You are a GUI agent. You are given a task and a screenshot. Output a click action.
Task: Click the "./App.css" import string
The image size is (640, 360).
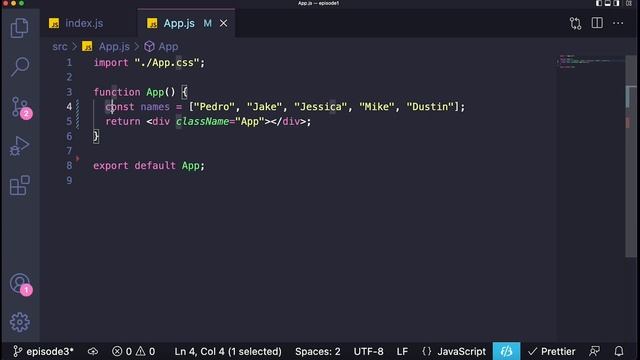(167, 63)
